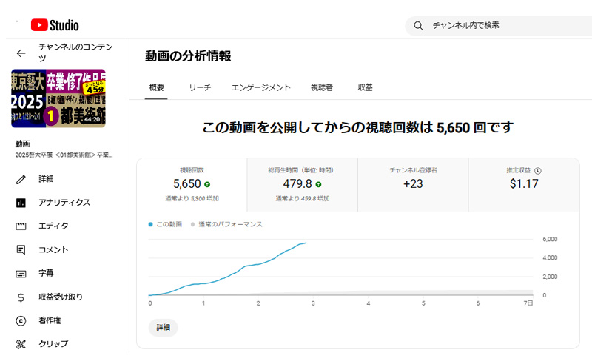Click the dollar icon for 収益受け取り
592x364 pixels.
(x=21, y=297)
